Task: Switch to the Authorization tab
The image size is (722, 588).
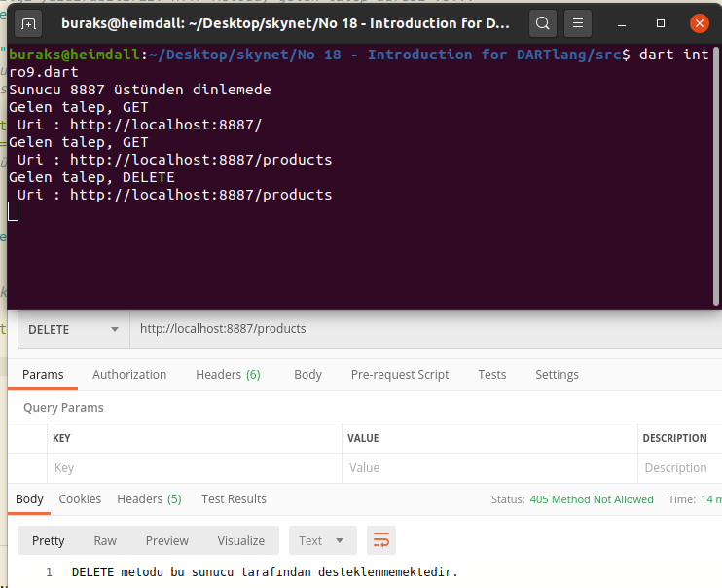Action: (x=129, y=374)
